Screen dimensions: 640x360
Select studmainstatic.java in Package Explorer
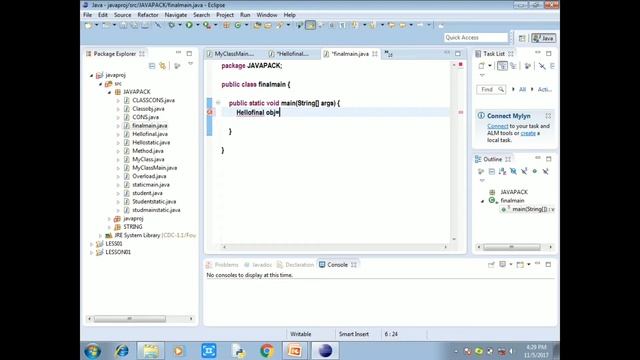[156, 210]
